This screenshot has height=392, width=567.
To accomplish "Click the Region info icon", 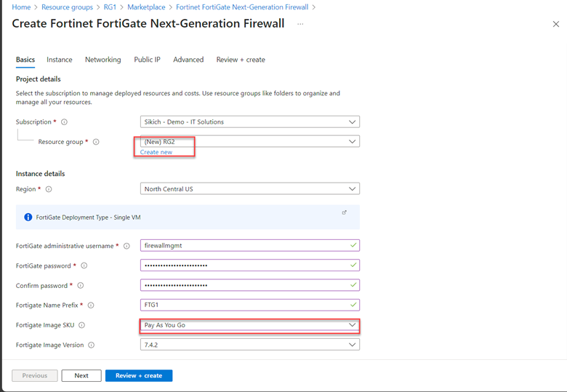I will 49,189.
